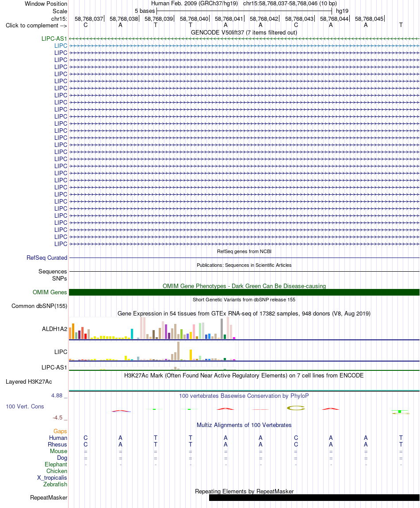
Task: Click the 'OMIM Gene Phenotypes' track title
Action: coord(244,286)
